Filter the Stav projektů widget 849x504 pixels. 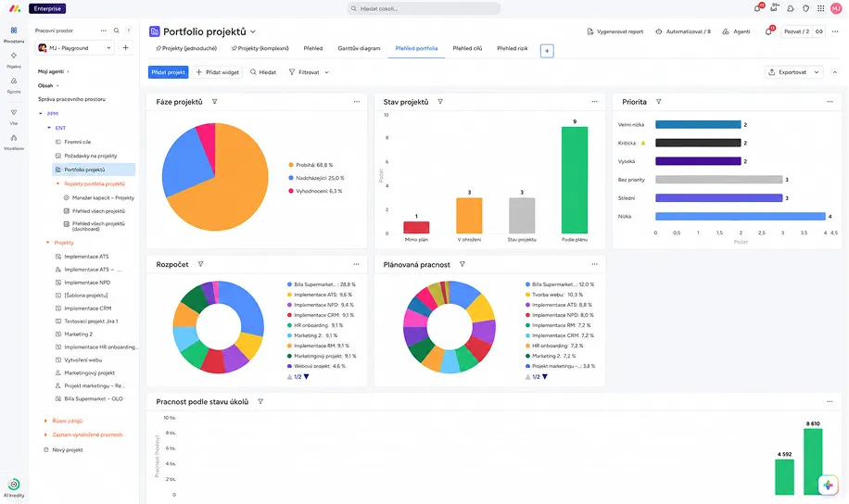pyautogui.click(x=440, y=102)
